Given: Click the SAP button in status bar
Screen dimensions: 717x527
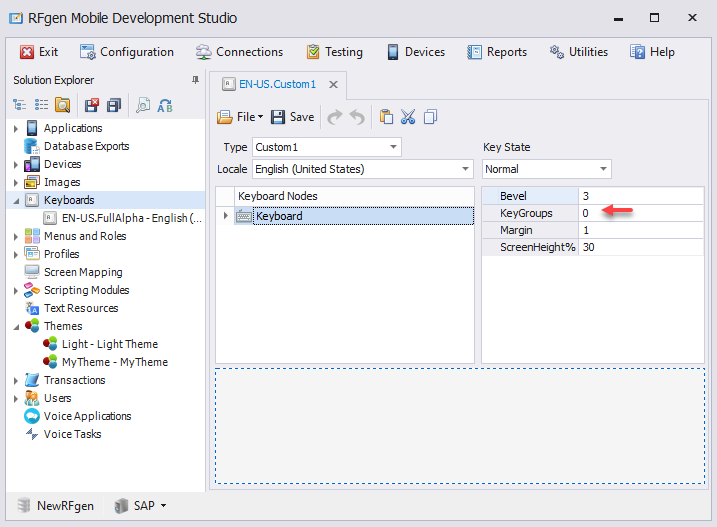Looking at the screenshot, I should tap(140, 506).
